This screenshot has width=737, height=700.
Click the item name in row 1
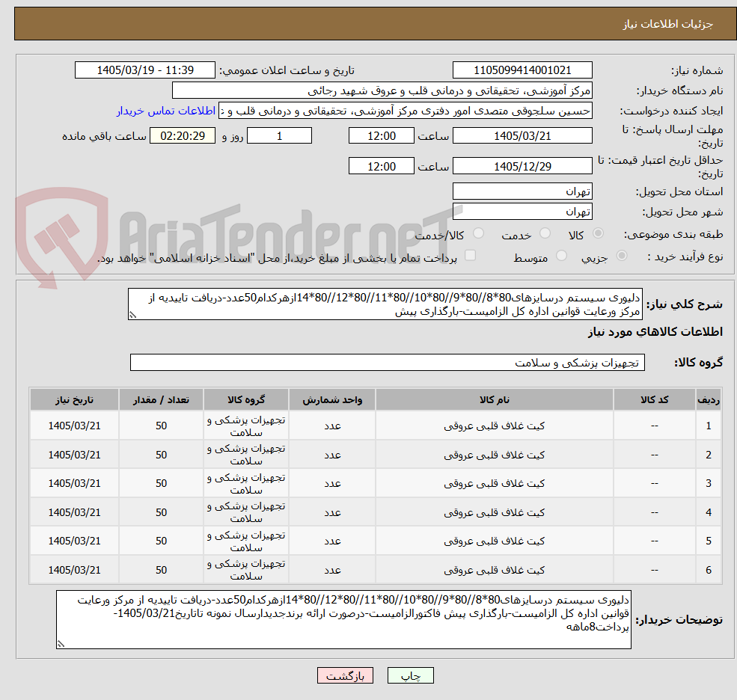494,426
